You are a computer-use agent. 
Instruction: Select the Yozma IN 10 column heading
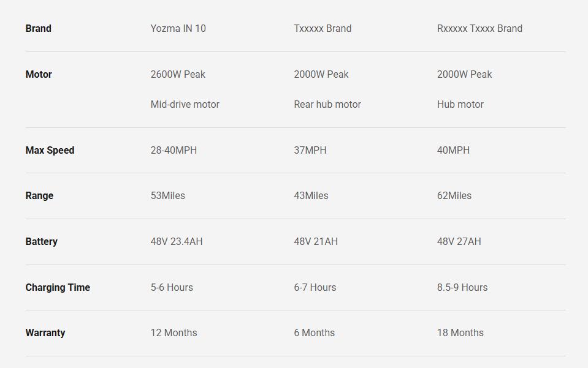pos(178,28)
